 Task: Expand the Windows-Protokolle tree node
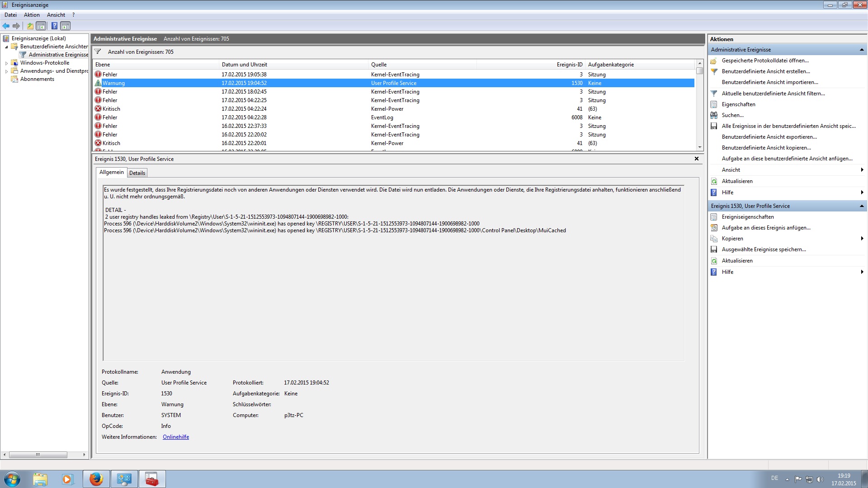[6, 63]
